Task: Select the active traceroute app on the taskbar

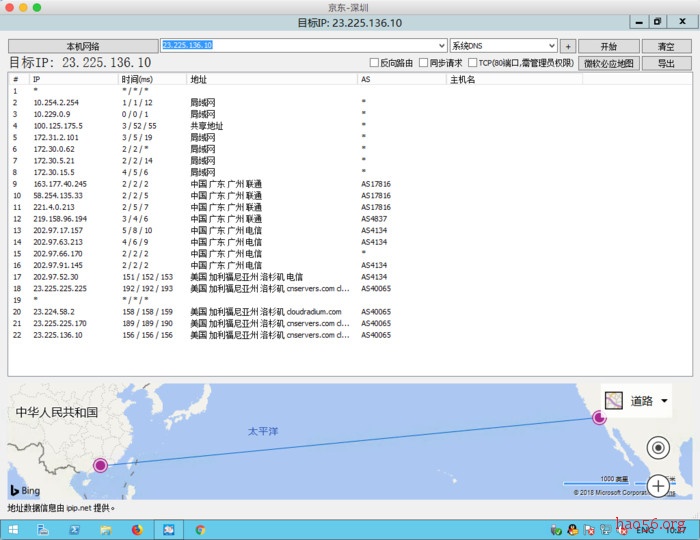Action: tap(169, 530)
